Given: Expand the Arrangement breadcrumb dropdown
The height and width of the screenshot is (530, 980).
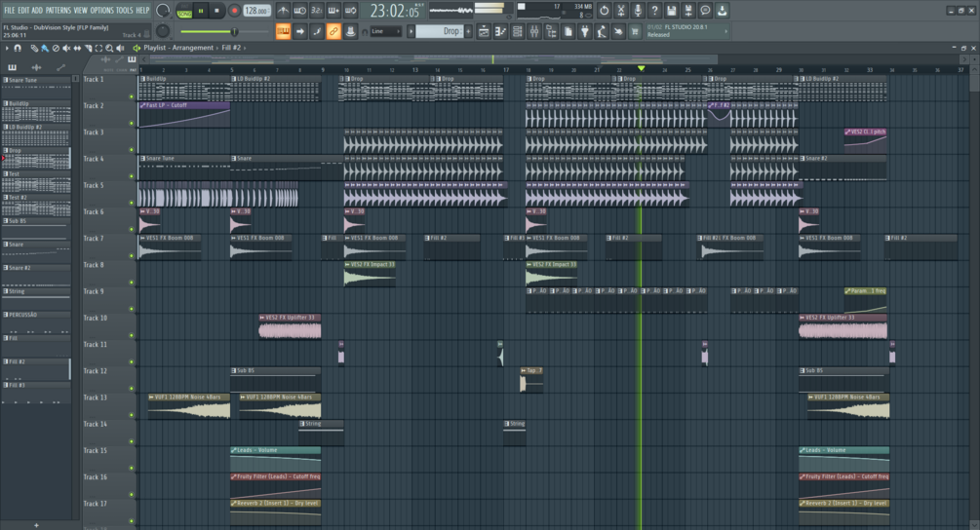Looking at the screenshot, I should coord(218,48).
